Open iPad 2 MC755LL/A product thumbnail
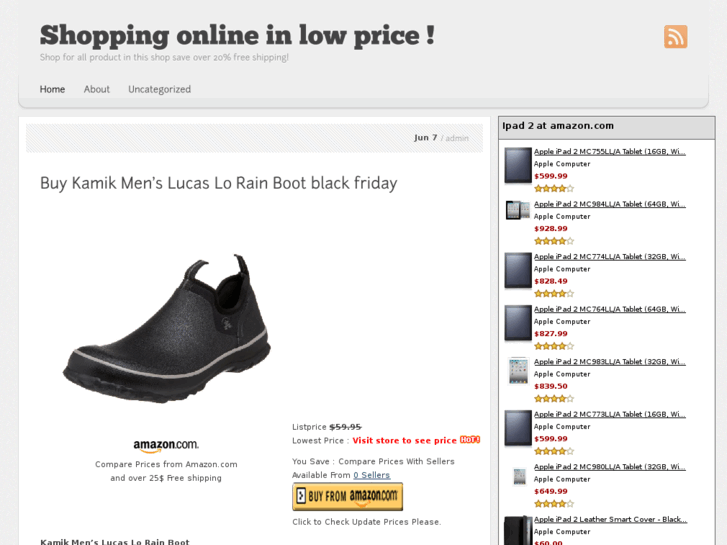 (x=518, y=165)
